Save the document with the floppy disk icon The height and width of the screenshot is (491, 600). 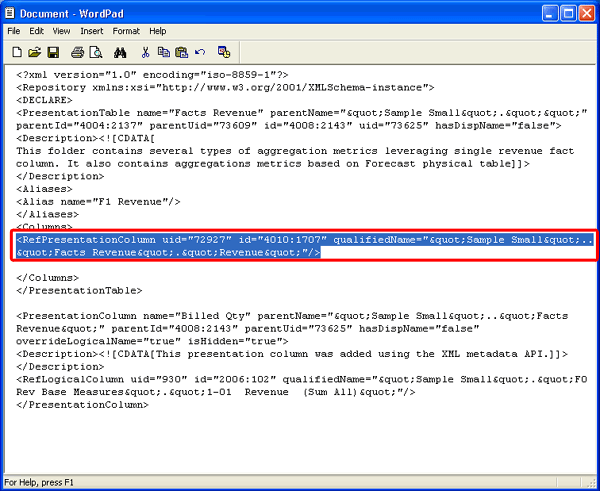coord(53,52)
